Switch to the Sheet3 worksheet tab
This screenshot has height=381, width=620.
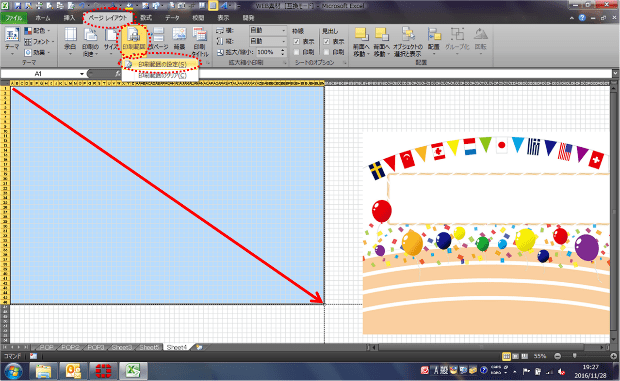[121, 347]
